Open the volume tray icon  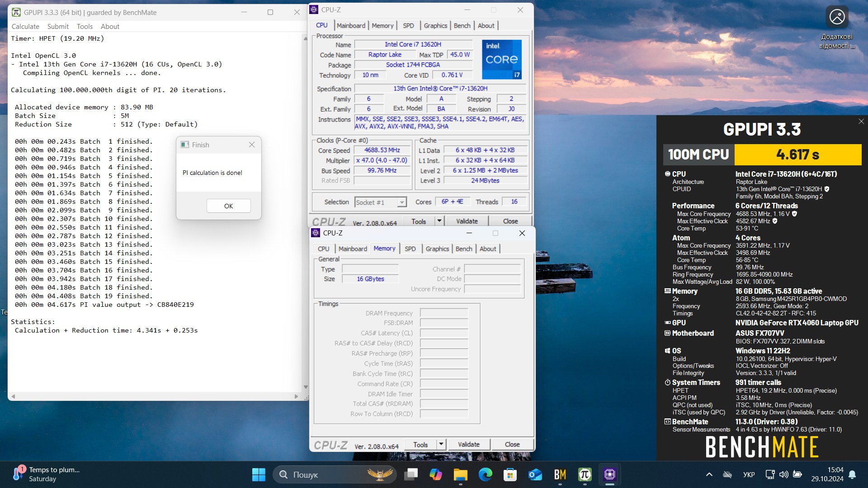(x=783, y=474)
